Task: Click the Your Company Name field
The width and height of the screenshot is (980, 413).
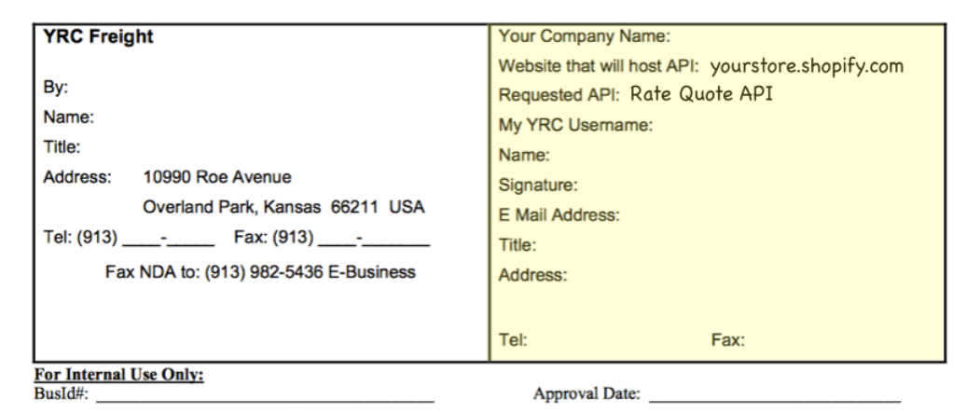Action: point(807,37)
